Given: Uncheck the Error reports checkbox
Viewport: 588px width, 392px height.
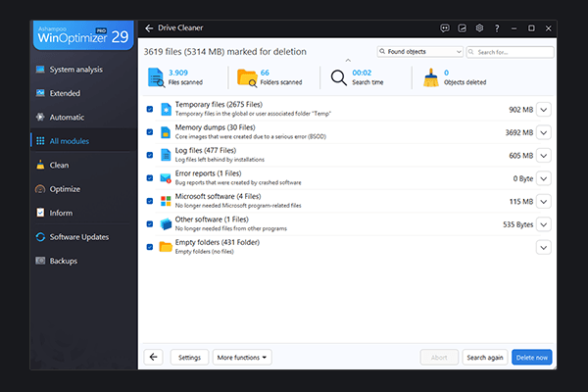Looking at the screenshot, I should pos(150,178).
